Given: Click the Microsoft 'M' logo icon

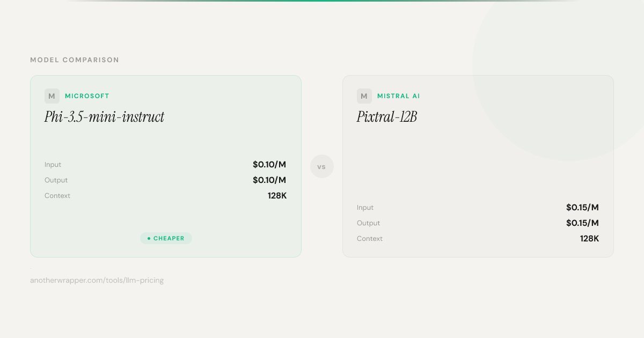Looking at the screenshot, I should pos(52,96).
